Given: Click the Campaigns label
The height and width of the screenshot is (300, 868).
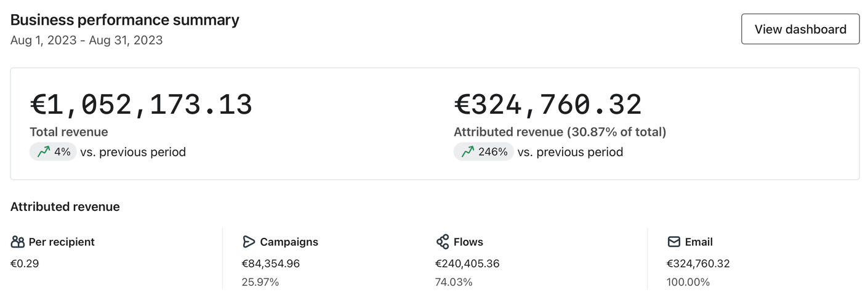Looking at the screenshot, I should point(289,242).
